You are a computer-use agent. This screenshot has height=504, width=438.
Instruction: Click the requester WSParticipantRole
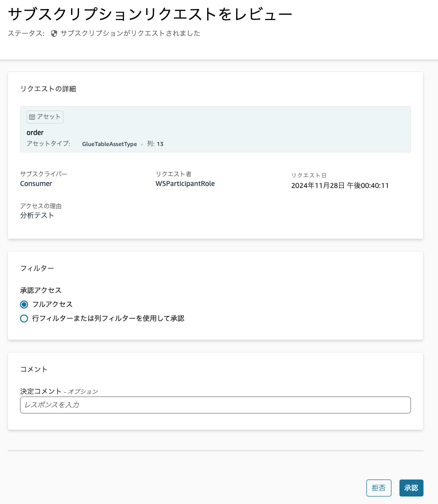pos(185,183)
